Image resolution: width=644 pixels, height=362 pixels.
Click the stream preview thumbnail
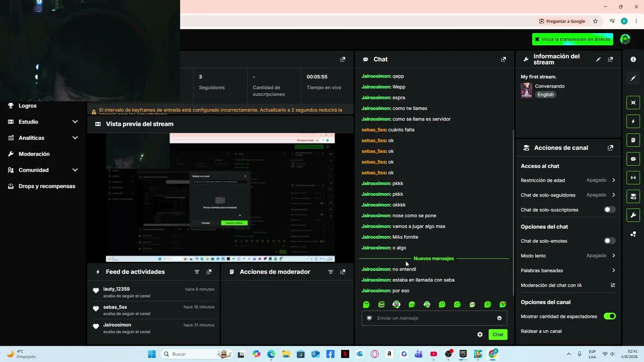tap(220, 197)
